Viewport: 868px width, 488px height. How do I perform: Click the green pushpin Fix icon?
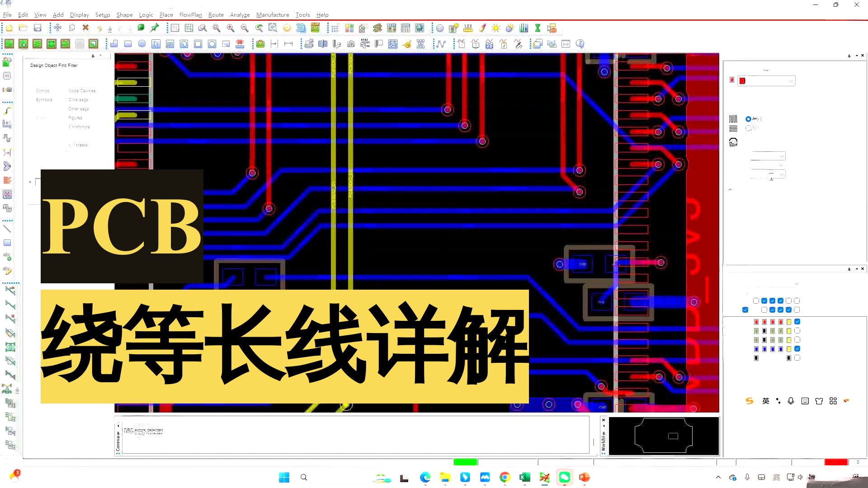(155, 28)
